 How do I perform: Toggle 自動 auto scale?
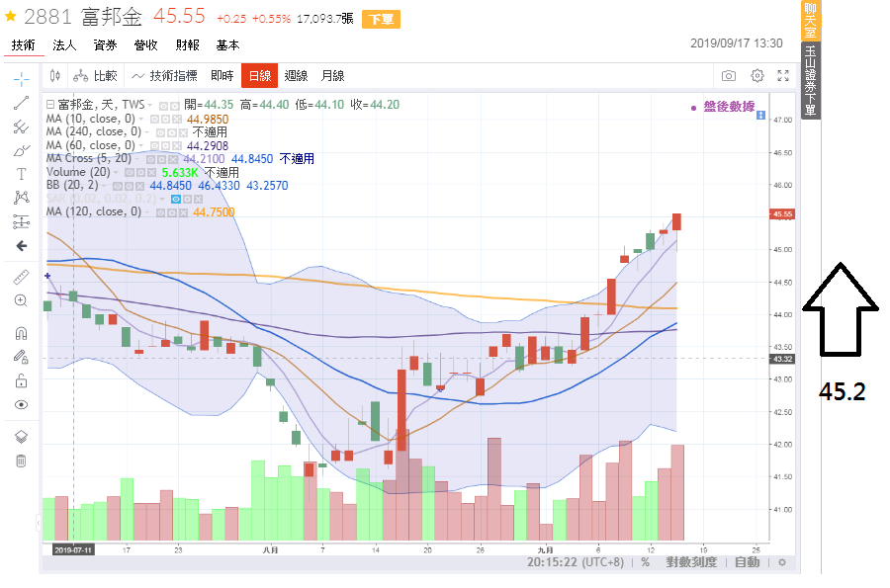tap(747, 562)
